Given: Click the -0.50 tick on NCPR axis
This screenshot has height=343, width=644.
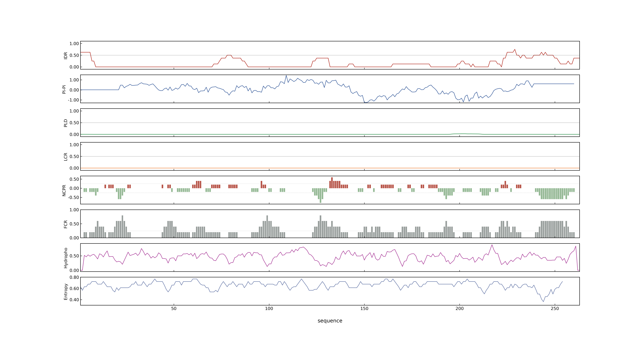Looking at the screenshot, I should click(73, 197).
